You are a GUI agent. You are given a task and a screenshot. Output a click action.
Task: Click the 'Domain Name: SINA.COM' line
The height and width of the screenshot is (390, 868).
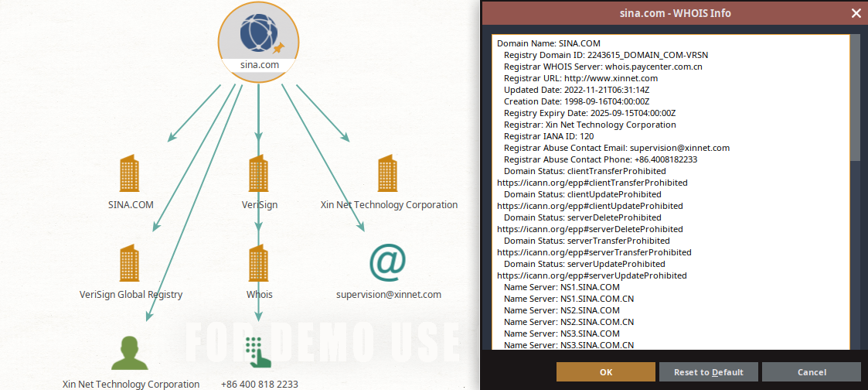(549, 43)
